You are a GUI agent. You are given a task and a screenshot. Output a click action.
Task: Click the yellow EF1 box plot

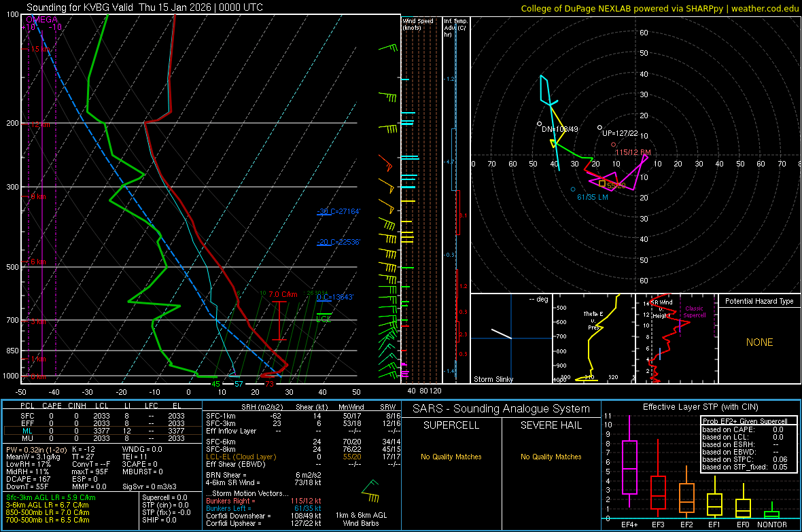click(714, 498)
